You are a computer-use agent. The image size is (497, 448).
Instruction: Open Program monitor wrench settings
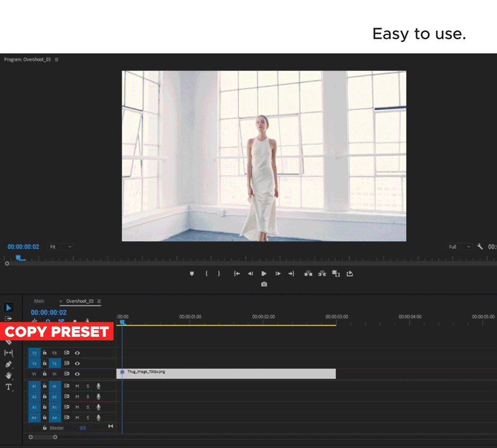480,247
